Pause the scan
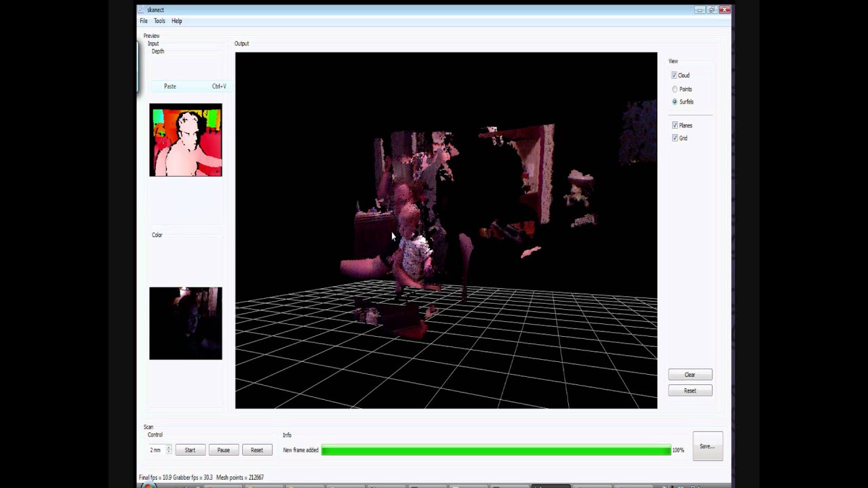 coord(223,450)
